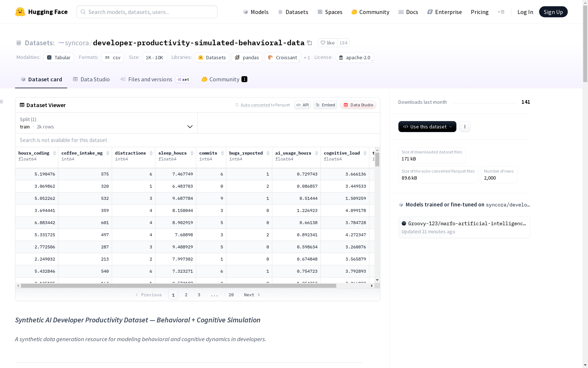Click the table's scroll left arrow
The image size is (588, 368).
pos(18,286)
